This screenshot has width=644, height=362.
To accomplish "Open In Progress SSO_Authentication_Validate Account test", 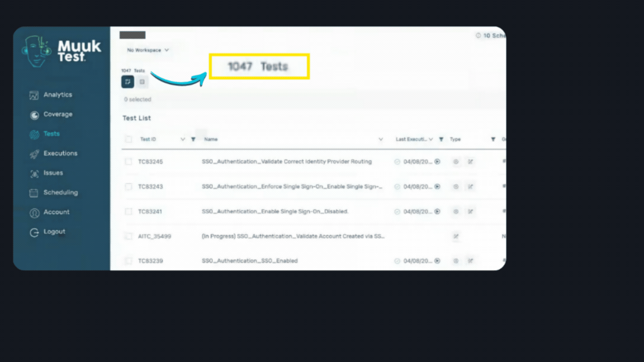I will click(x=293, y=236).
